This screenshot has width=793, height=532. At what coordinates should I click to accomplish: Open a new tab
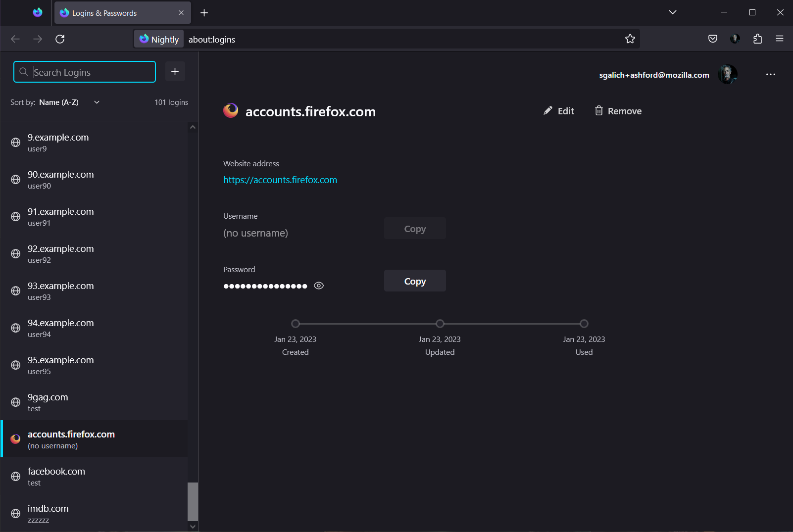[x=204, y=13]
